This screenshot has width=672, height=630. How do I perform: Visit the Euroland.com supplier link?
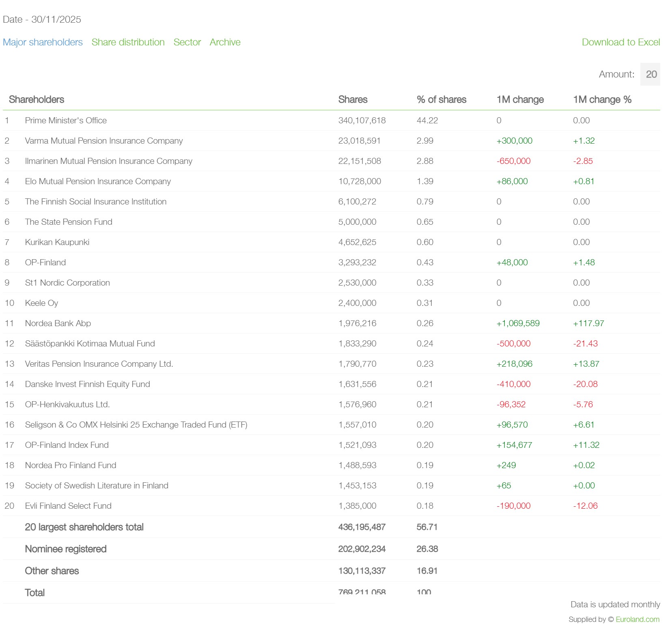[x=637, y=619]
